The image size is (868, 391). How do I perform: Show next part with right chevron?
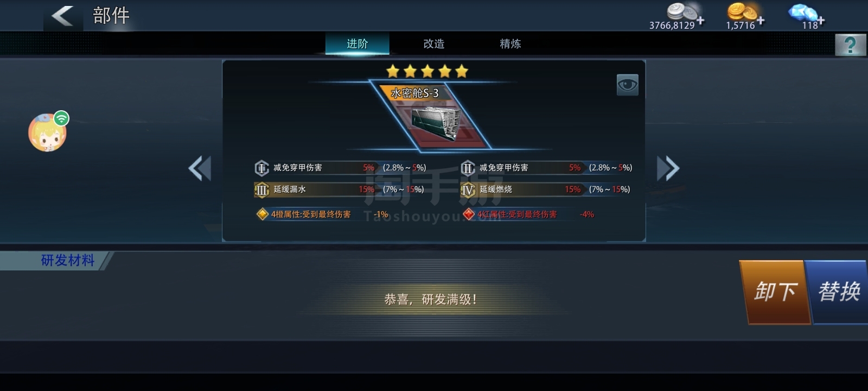pos(668,168)
